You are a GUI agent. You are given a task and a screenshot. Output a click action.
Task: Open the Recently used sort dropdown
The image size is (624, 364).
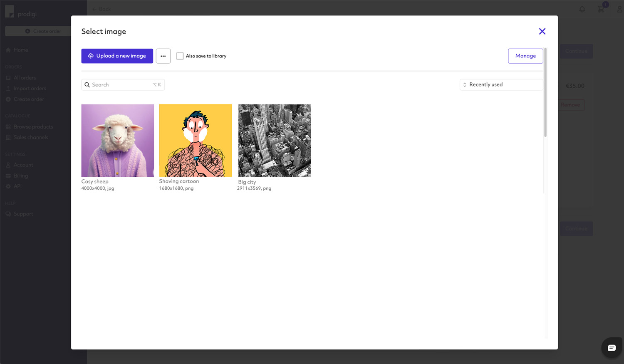pos(501,84)
